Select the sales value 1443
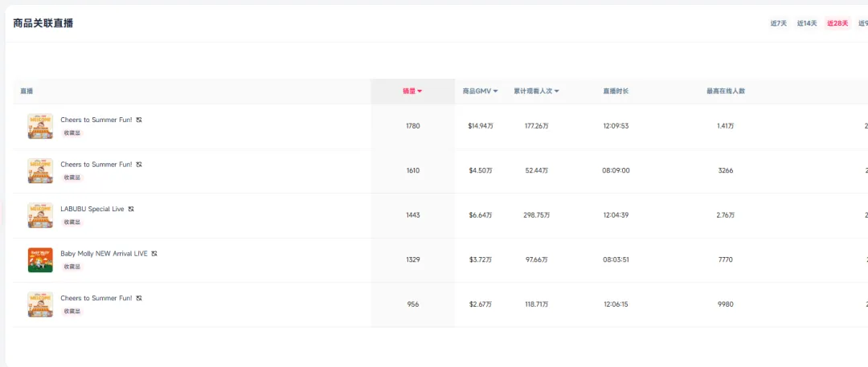This screenshot has height=367, width=868. tap(413, 215)
